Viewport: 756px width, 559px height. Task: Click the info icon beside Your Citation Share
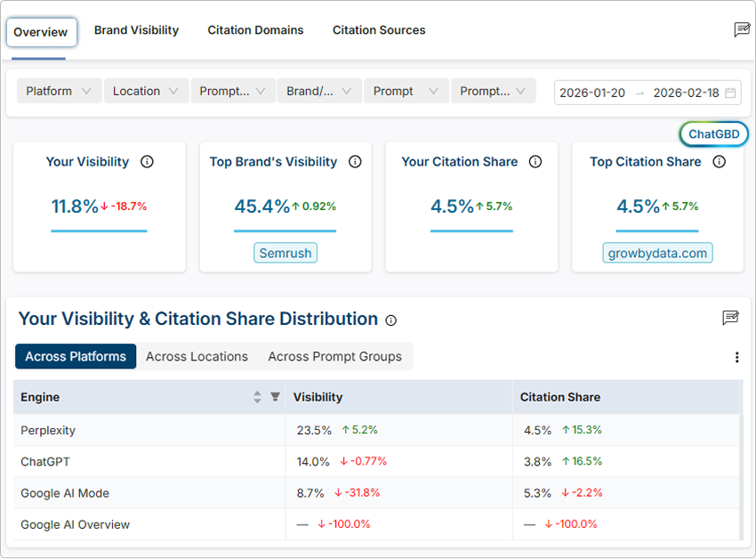point(535,162)
